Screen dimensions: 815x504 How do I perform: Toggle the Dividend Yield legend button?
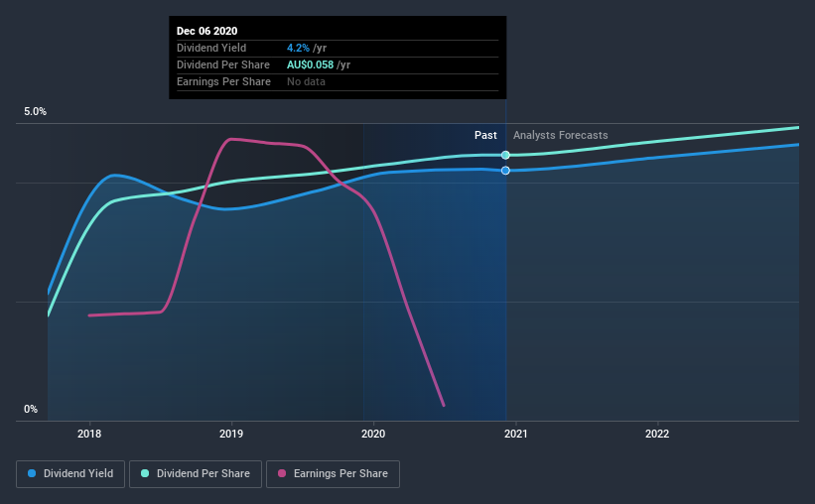(x=70, y=474)
